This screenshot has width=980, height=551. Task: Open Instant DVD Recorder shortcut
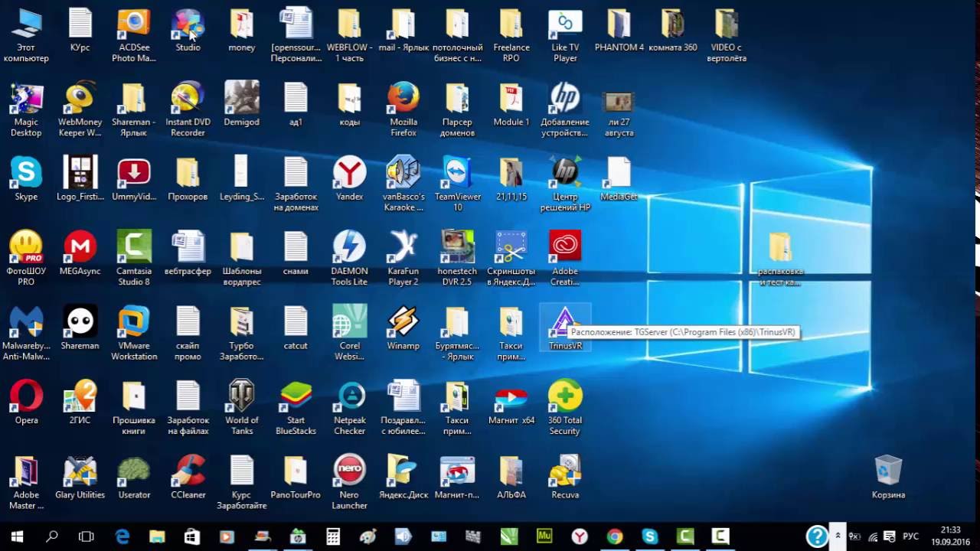tap(188, 109)
